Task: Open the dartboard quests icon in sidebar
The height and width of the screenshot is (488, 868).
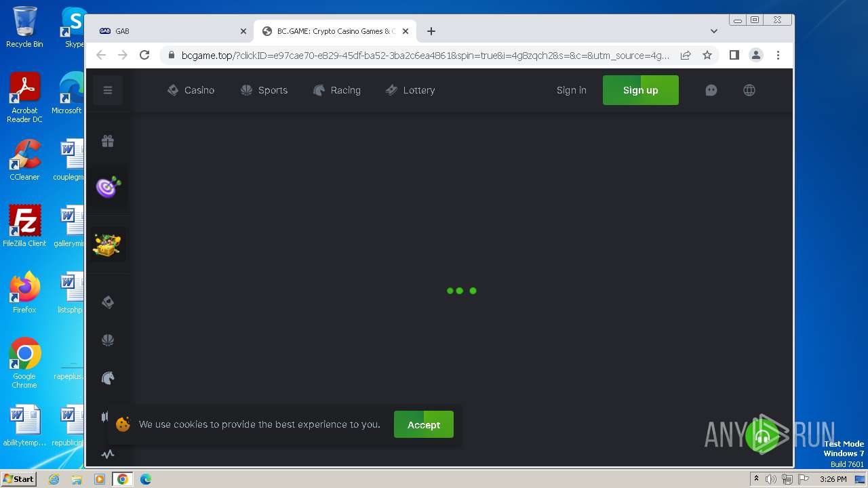Action: tap(108, 186)
